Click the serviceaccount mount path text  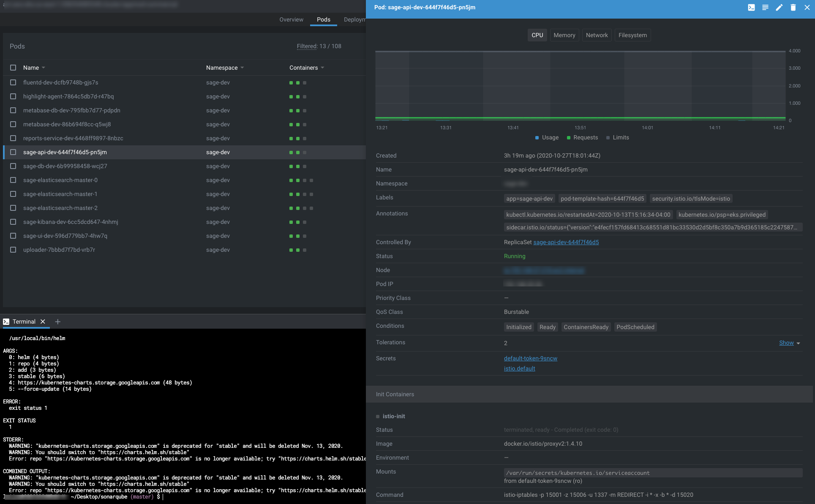pyautogui.click(x=578, y=473)
